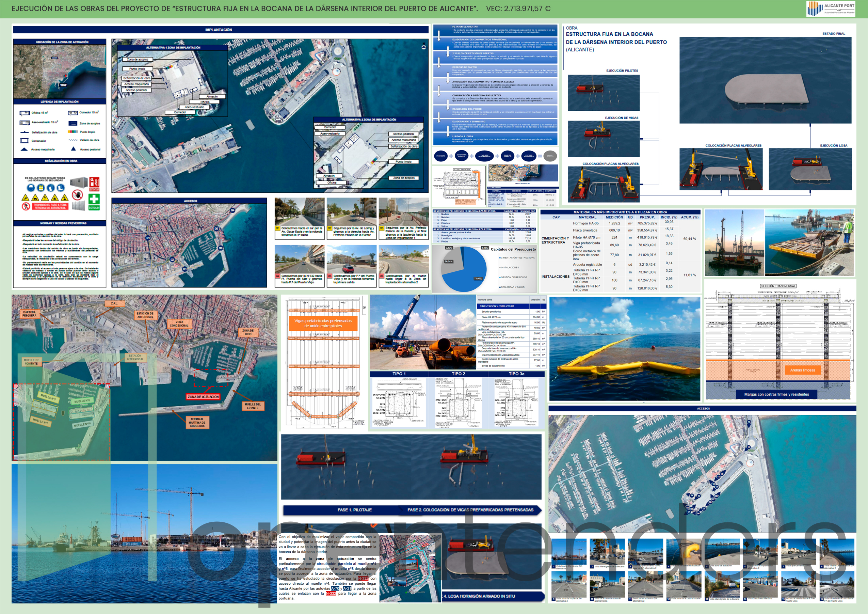The height and width of the screenshot is (614, 868).
Task: Click 'Margas con costras firmes y resistentes' label
Action: 776,394
